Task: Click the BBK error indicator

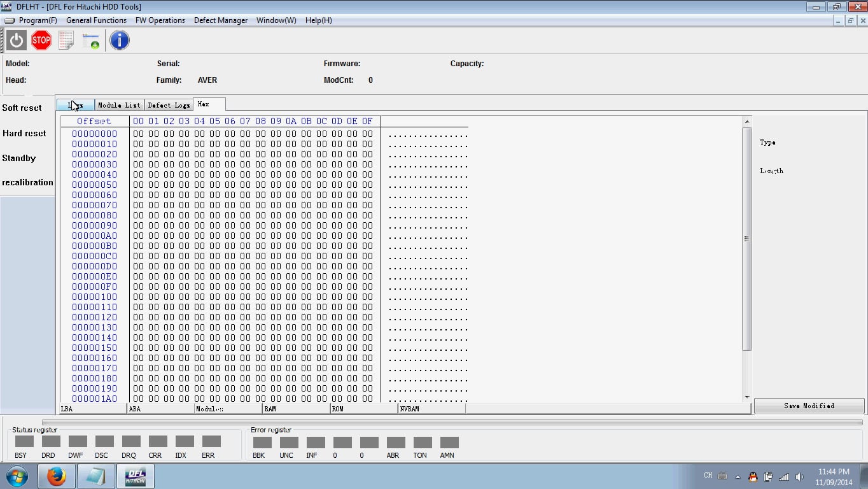Action: 262,442
